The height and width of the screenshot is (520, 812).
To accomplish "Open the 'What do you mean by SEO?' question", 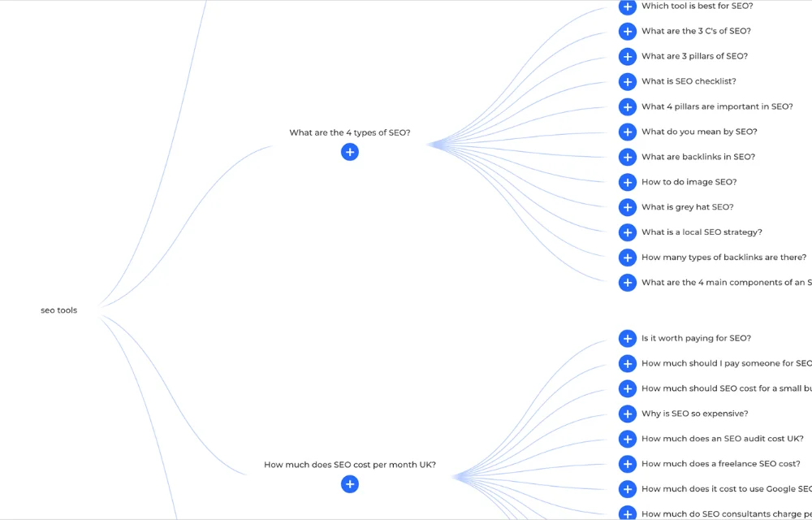I will point(697,132).
